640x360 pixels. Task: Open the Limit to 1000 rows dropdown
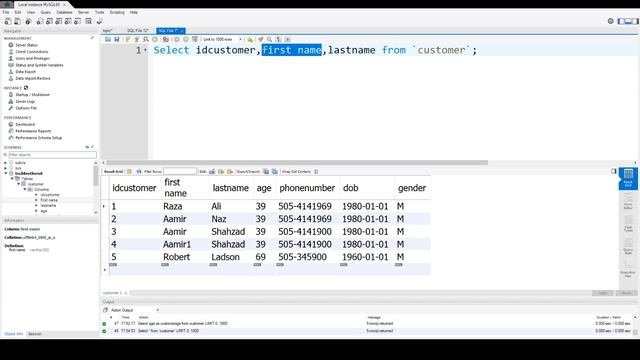tap(222, 40)
